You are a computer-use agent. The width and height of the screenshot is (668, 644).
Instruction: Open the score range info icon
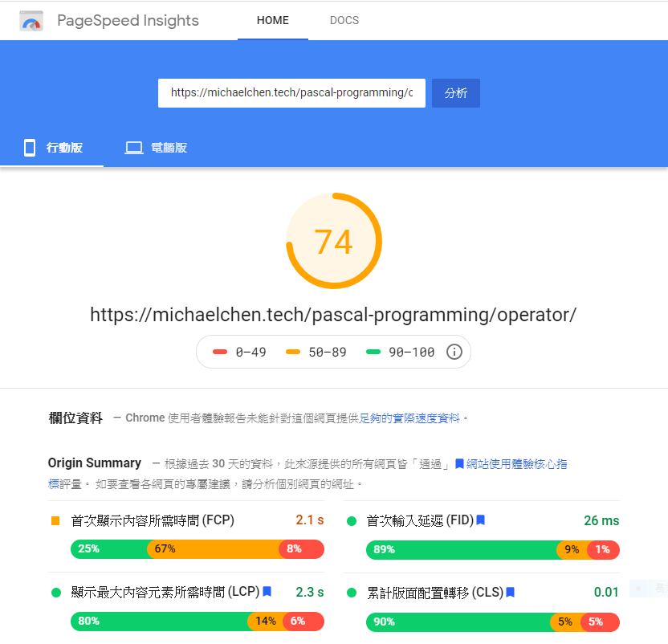[x=454, y=352]
